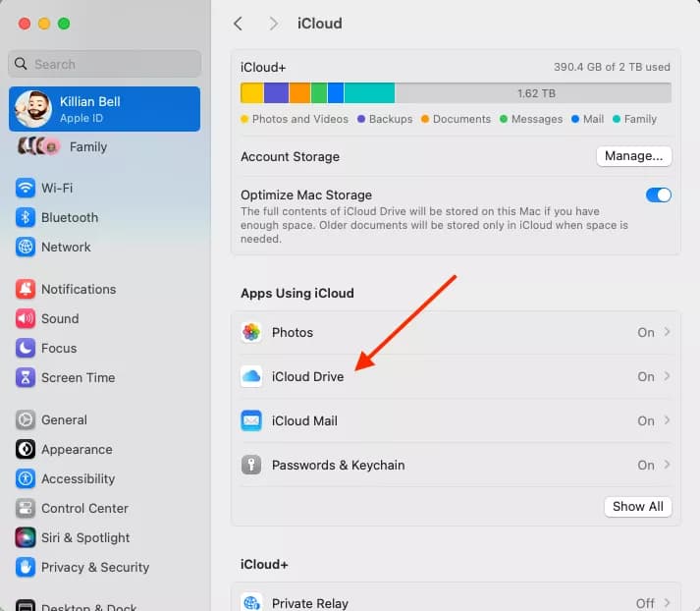Expand the Photos row chevron
The height and width of the screenshot is (611, 700).
(667, 332)
